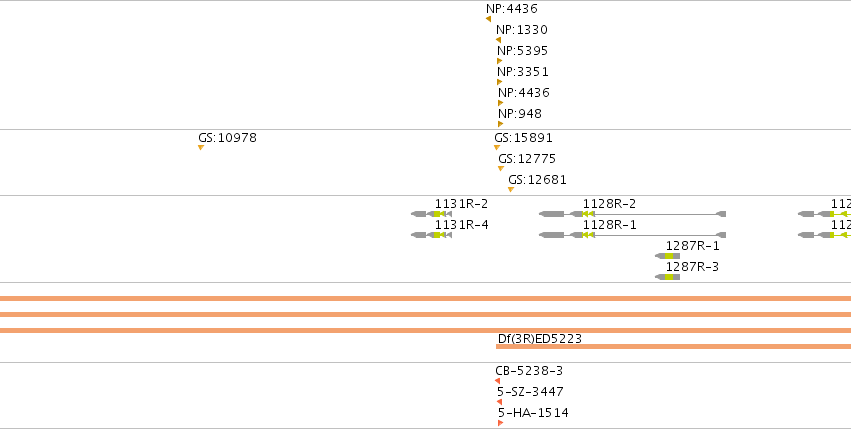851x429 pixels.
Task: Click the 1287R-3 transcript name
Action: (693, 267)
